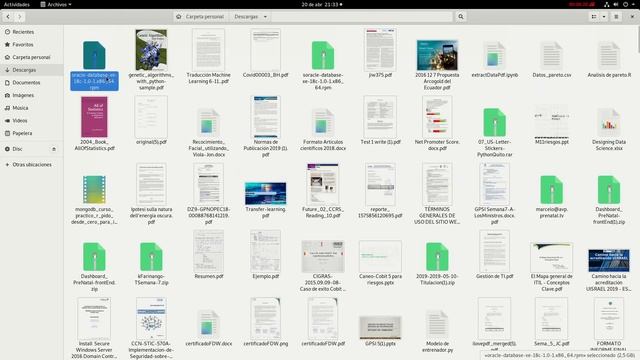Viewport: 640px width, 360px height.
Task: Toggle the list/grid view button
Action: coord(594,17)
